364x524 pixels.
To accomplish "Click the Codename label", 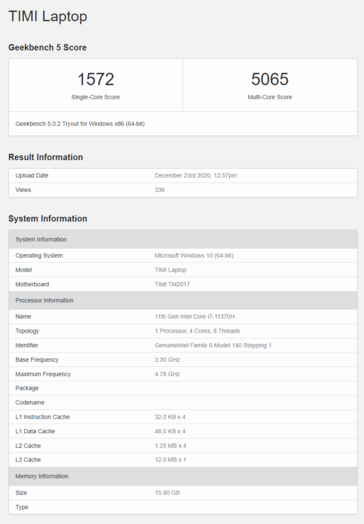I will (x=30, y=403).
